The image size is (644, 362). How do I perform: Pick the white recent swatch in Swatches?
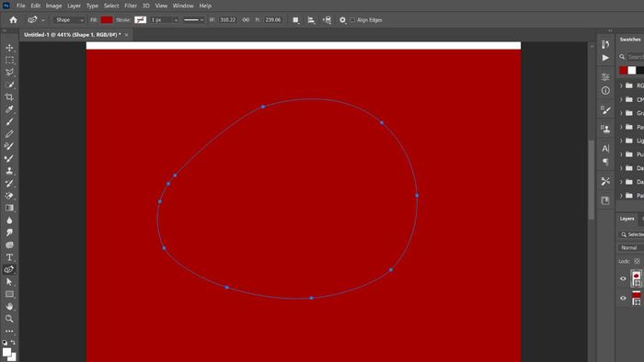tap(632, 70)
